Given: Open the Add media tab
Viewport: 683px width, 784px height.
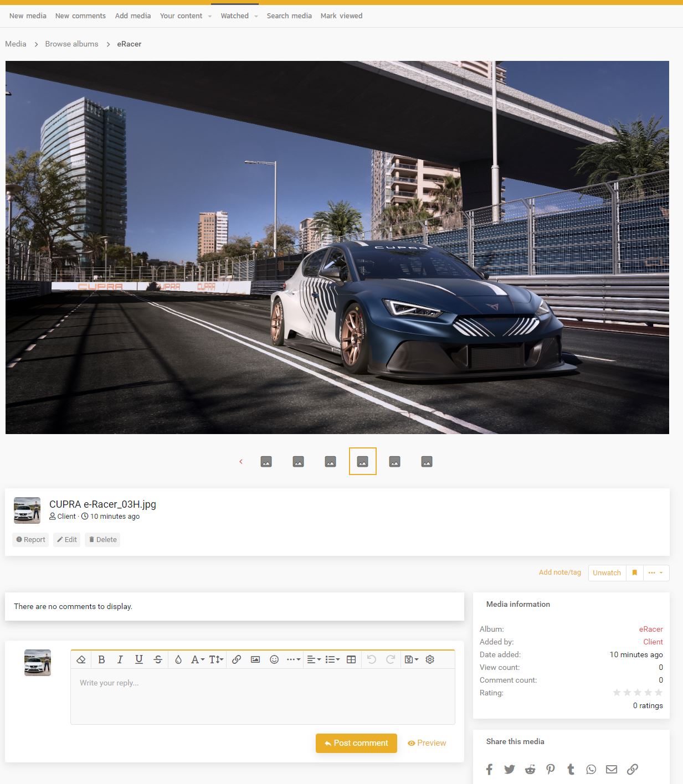Looking at the screenshot, I should click(133, 16).
